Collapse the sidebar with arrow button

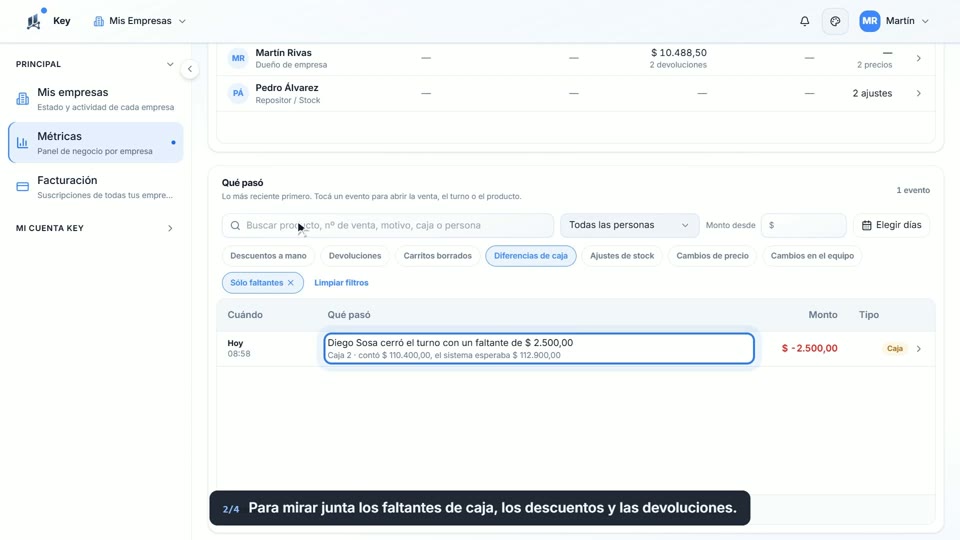pos(190,69)
